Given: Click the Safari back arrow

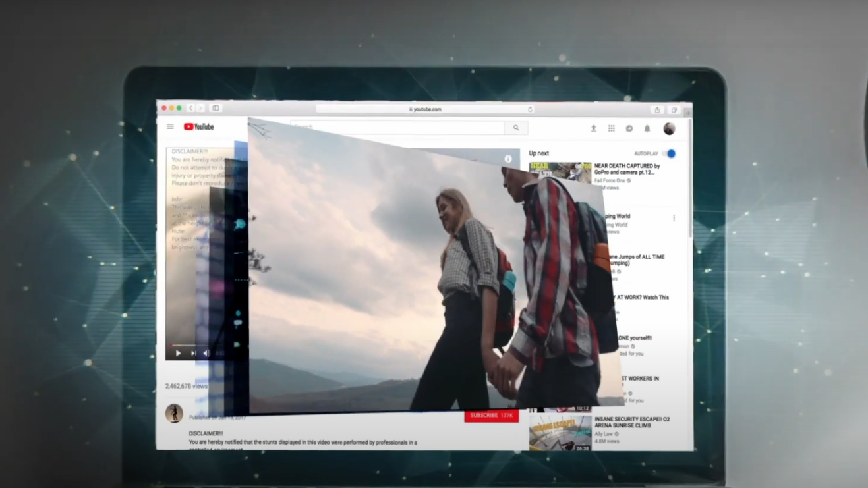Looking at the screenshot, I should (x=190, y=108).
